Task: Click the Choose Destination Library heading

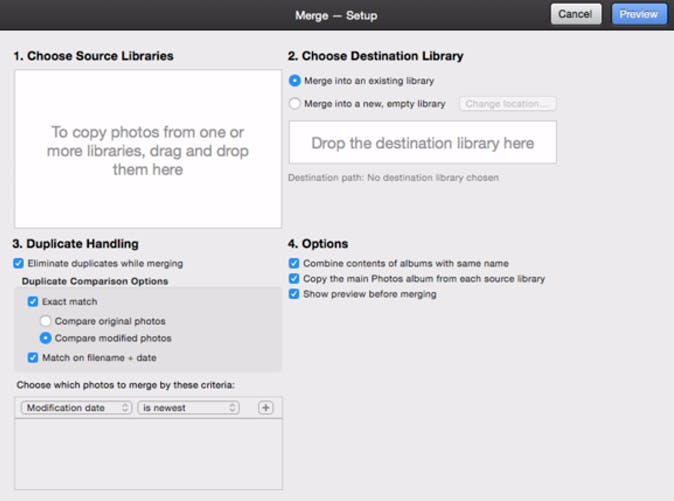Action: coord(376,56)
